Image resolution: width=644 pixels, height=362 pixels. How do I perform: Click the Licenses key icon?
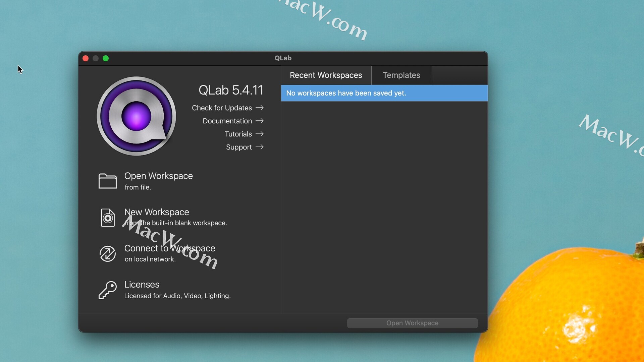click(107, 290)
